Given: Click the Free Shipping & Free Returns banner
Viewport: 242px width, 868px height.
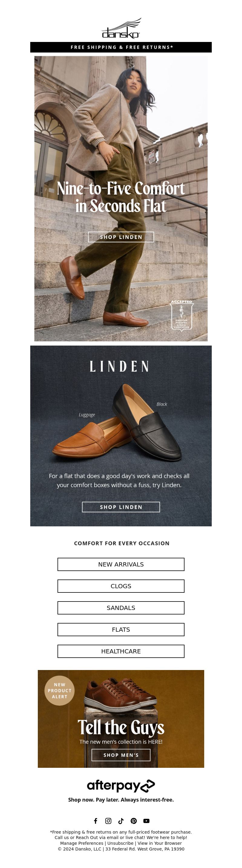Looking at the screenshot, I should (x=121, y=47).
